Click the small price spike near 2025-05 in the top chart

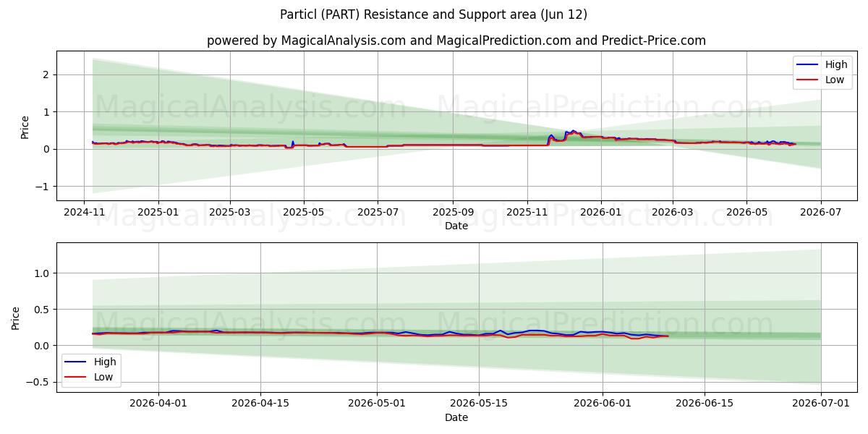[292, 142]
